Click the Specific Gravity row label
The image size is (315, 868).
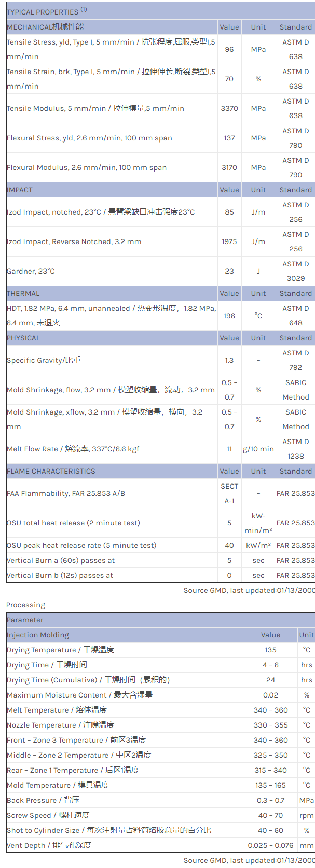click(x=44, y=360)
